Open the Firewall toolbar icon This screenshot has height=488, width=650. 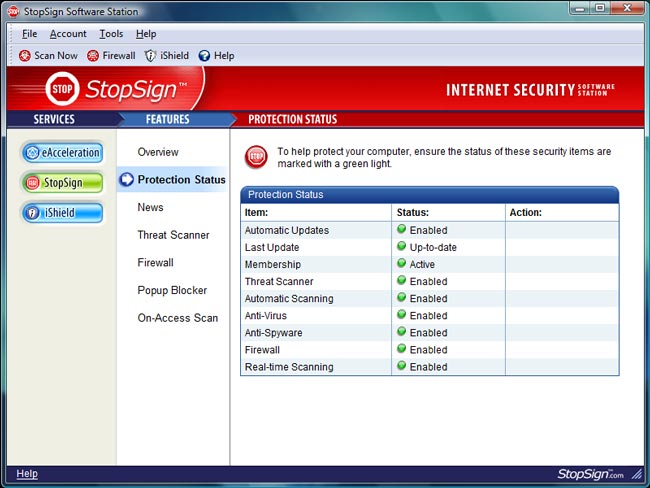tap(93, 56)
